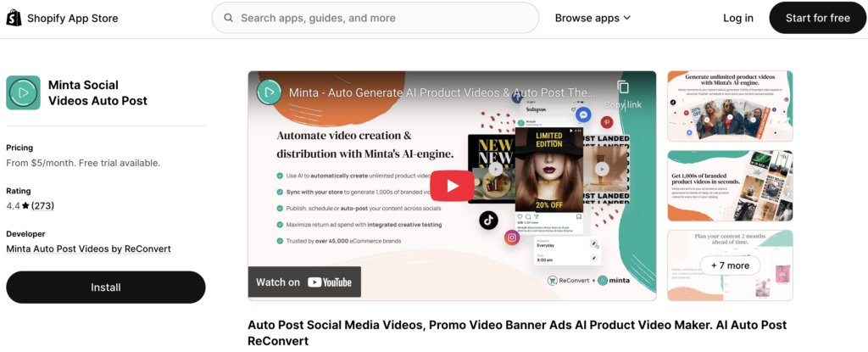This screenshot has width=868, height=352.
Task: Play the YouTube video with red button
Action: pos(451,186)
